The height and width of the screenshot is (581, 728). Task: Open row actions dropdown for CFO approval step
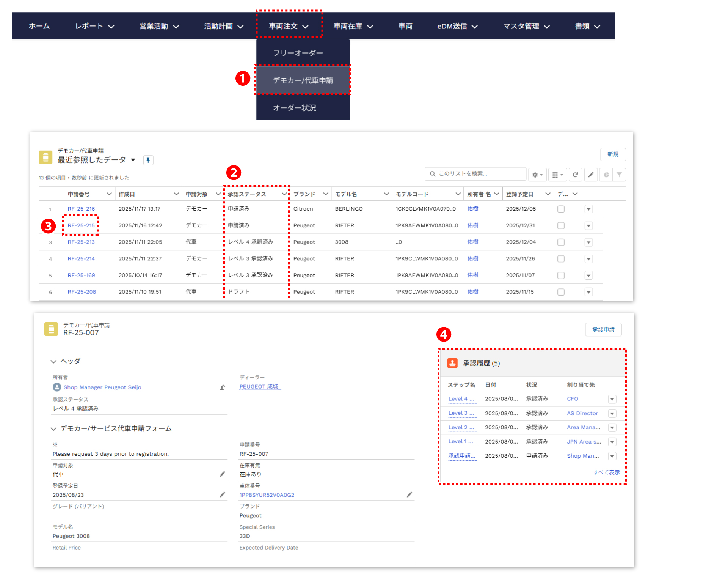612,399
